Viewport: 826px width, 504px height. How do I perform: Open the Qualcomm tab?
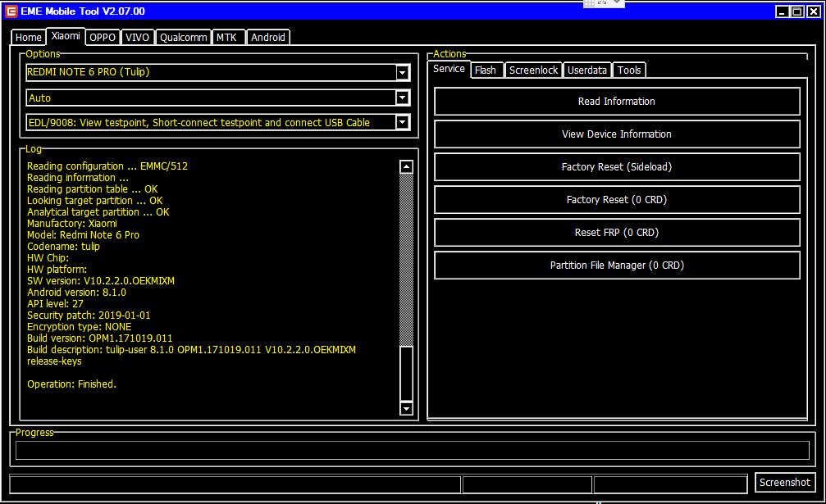[x=183, y=37]
